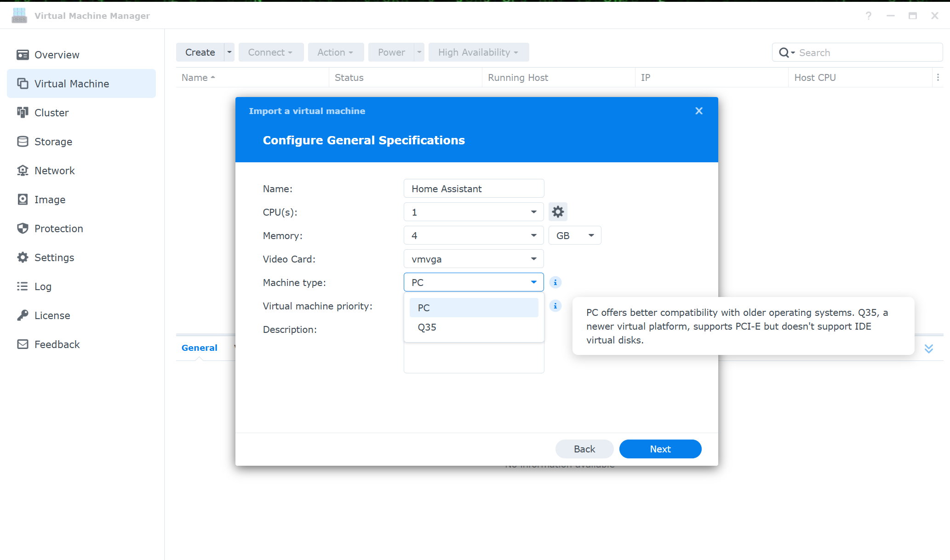950x560 pixels.
Task: Sort by Running Host column header
Action: click(x=559, y=78)
